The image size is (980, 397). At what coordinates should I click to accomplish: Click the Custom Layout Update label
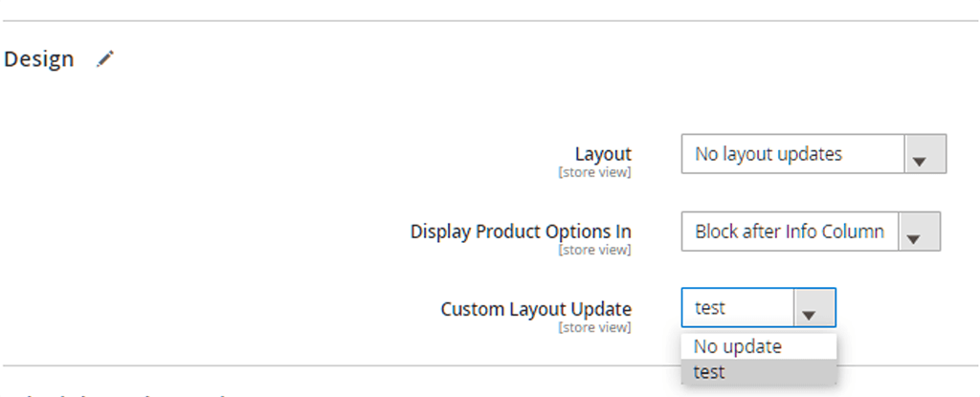[x=536, y=309]
